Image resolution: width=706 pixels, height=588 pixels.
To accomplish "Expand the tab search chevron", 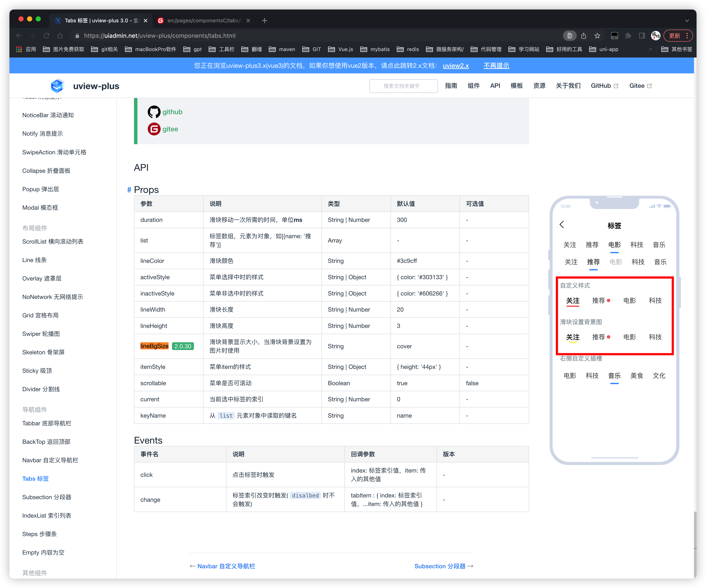I will pyautogui.click(x=687, y=21).
